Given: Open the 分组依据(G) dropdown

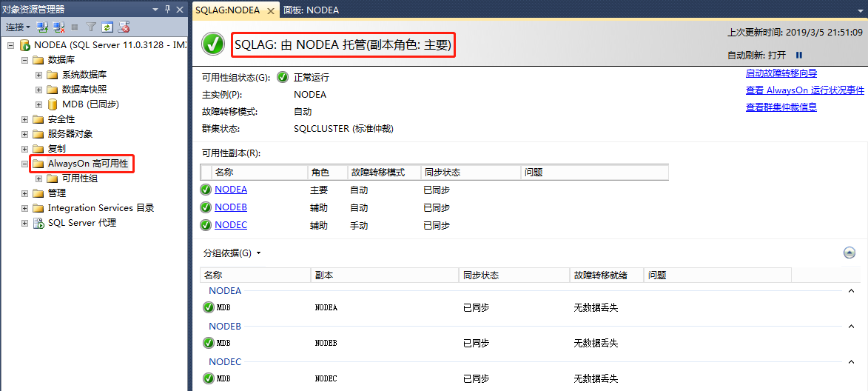Looking at the screenshot, I should pos(232,253).
